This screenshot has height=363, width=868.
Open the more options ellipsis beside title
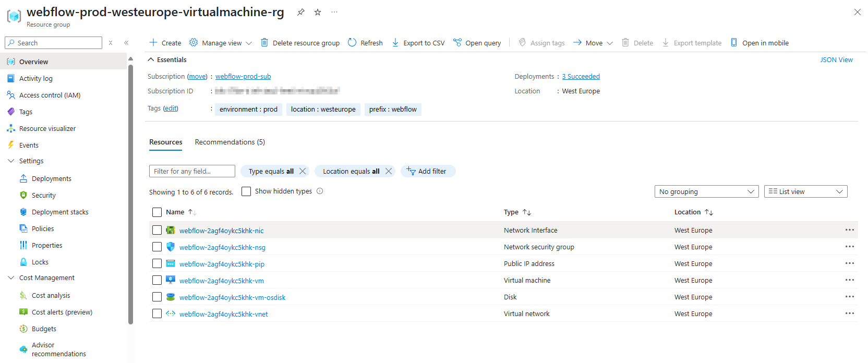pos(334,12)
